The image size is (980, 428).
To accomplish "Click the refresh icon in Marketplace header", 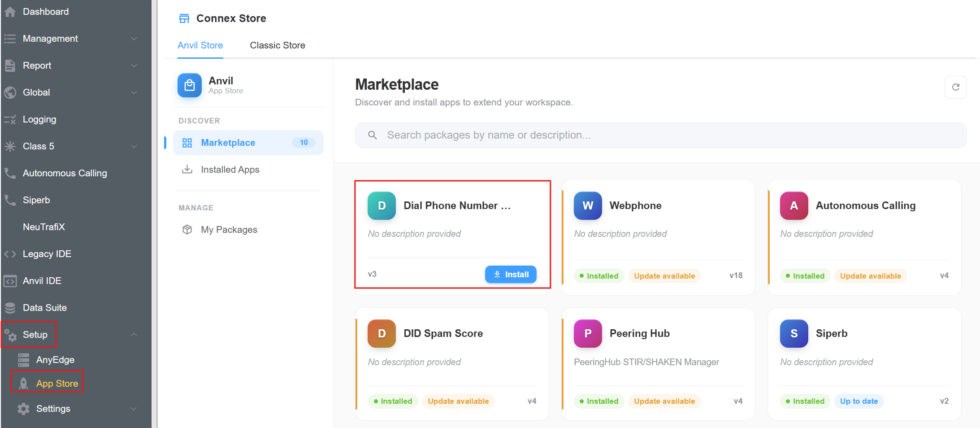I will pyautogui.click(x=955, y=87).
